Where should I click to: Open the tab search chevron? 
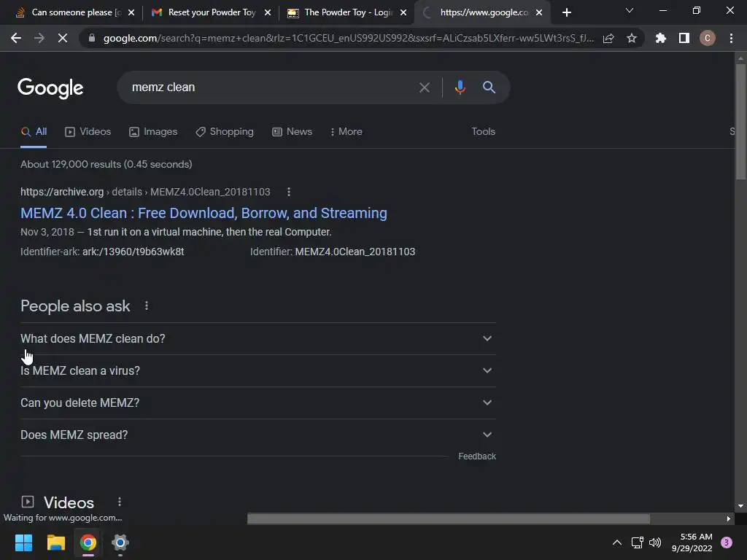coord(630,10)
